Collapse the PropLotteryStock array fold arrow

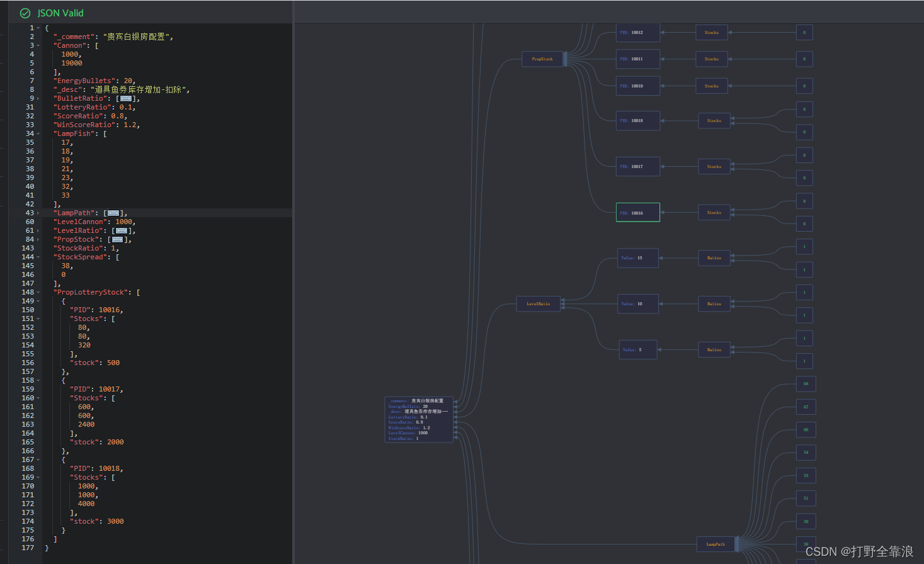(38, 293)
